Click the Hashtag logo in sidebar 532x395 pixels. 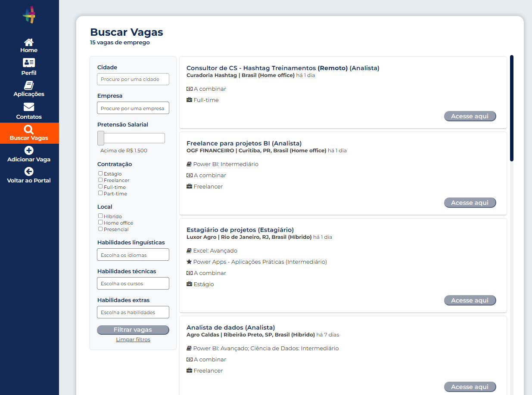[29, 15]
